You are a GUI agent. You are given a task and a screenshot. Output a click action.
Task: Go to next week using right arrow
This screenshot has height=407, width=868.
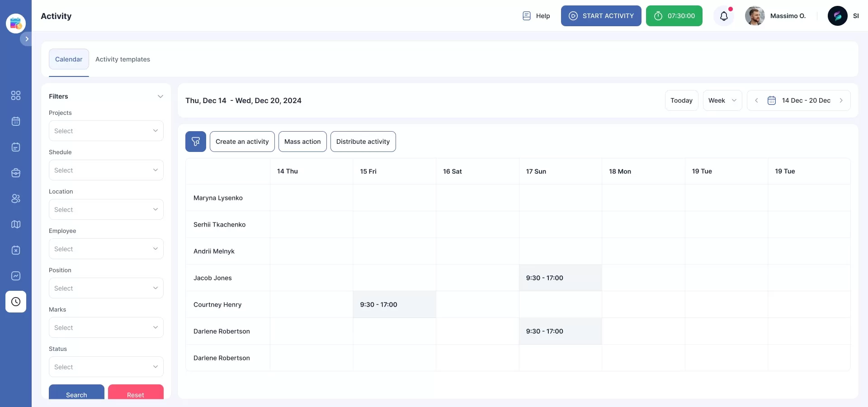click(841, 100)
